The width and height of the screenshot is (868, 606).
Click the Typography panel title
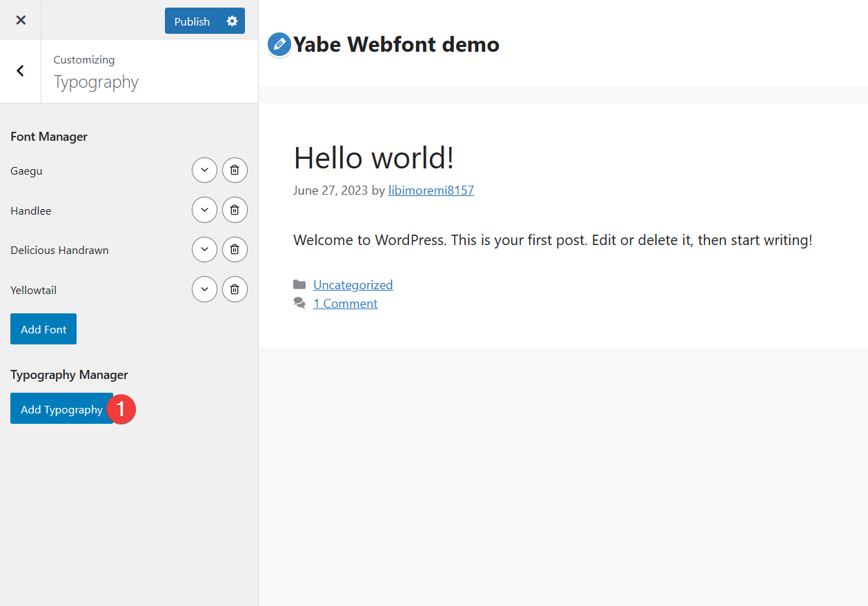click(x=96, y=82)
